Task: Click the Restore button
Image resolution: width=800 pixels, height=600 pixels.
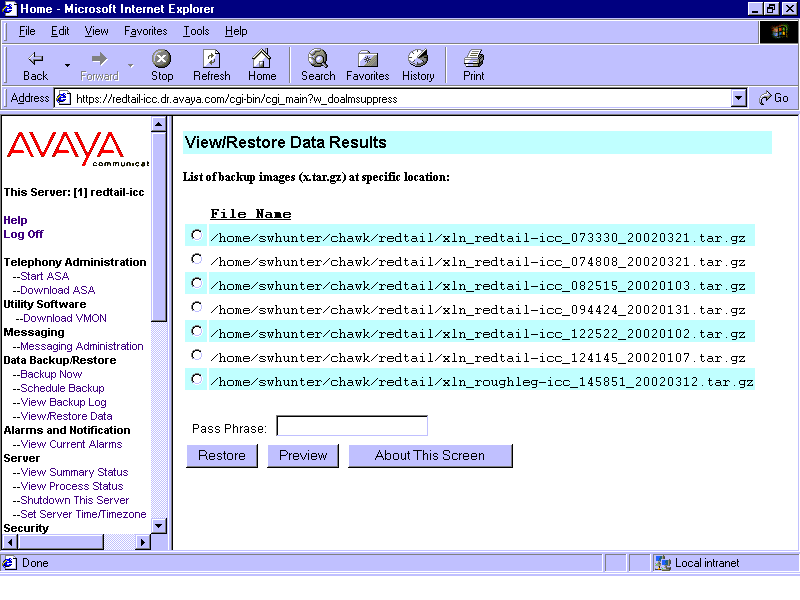Action: tap(222, 456)
